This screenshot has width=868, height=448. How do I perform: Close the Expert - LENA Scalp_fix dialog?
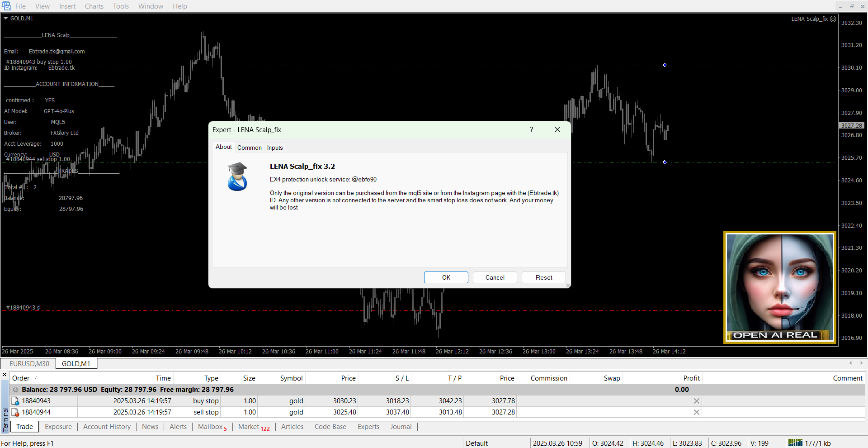(x=557, y=129)
